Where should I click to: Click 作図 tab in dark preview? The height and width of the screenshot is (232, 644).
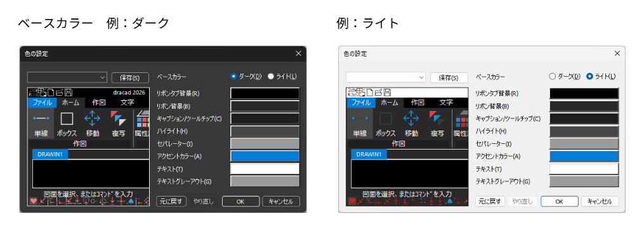click(99, 103)
